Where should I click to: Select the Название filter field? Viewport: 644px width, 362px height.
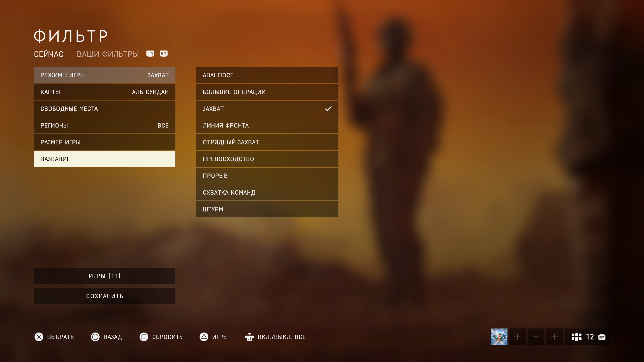tap(104, 159)
